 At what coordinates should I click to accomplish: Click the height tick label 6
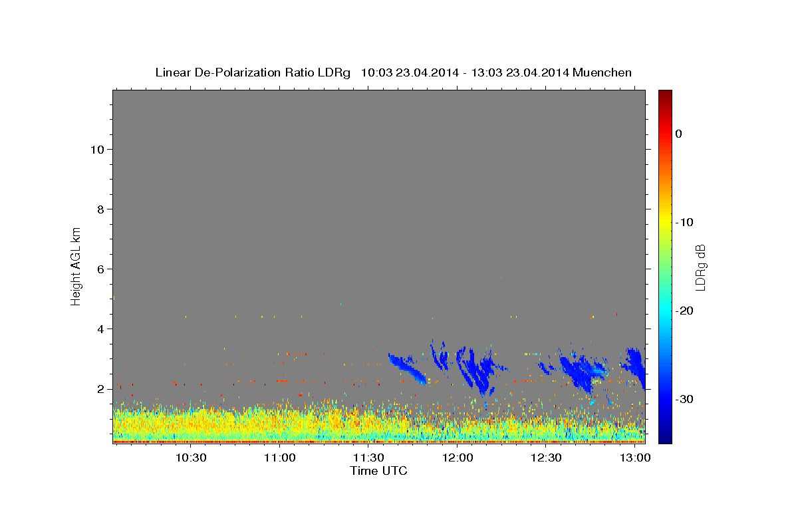[100, 269]
